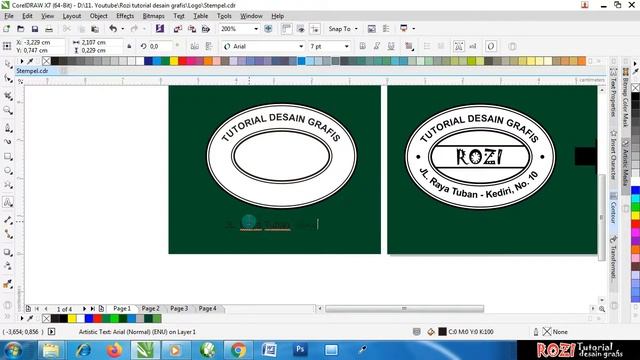The image size is (640, 360).
Task: Select the Drop Shadow tool
Action: (x=8, y=252)
